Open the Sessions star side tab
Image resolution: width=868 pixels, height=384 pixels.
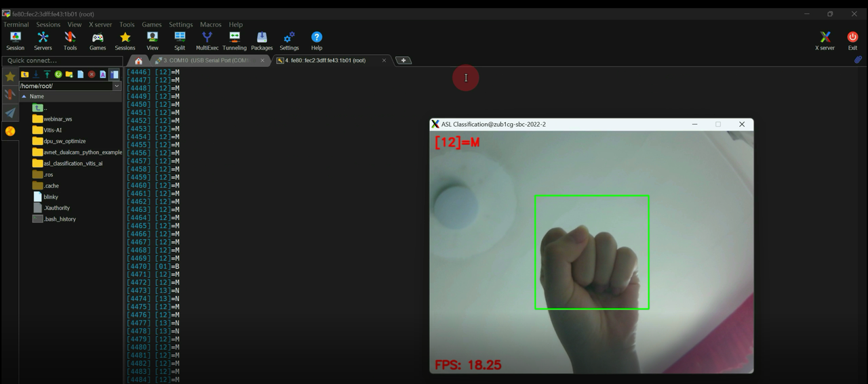pyautogui.click(x=10, y=77)
